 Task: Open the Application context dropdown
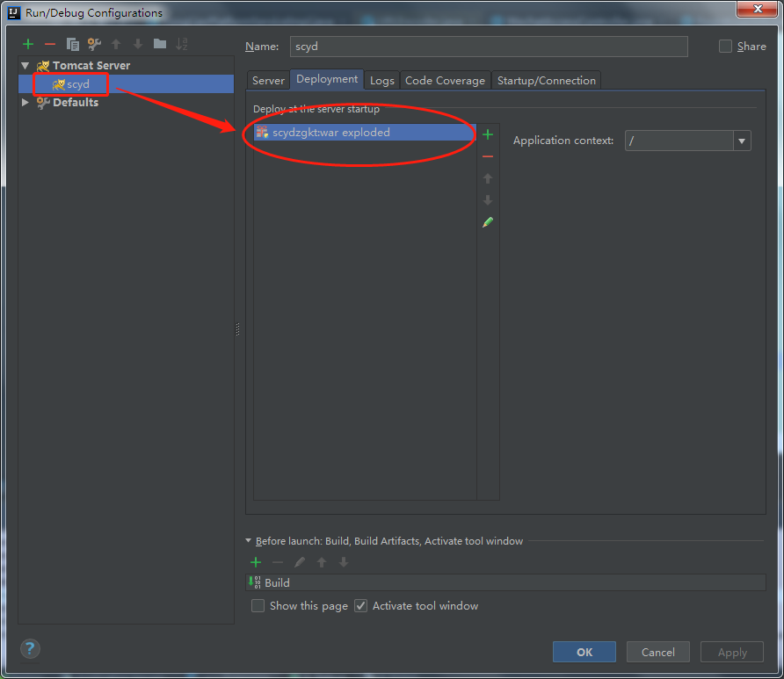click(742, 141)
